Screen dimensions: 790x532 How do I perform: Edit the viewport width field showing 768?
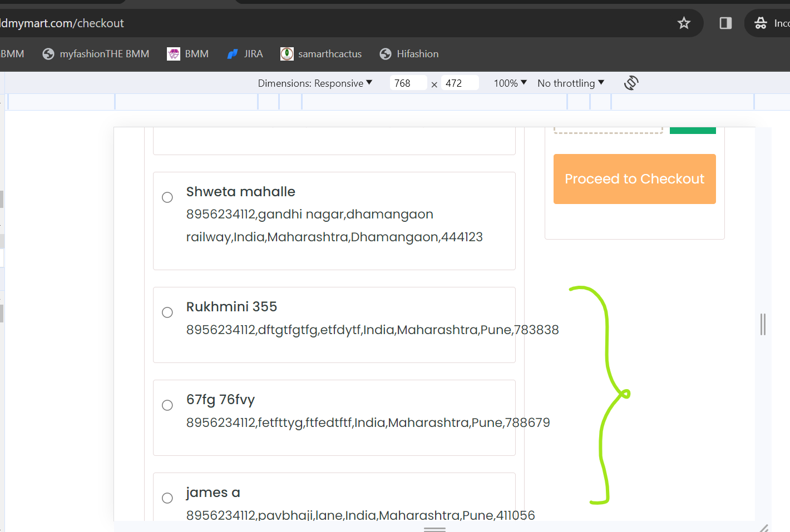tap(408, 83)
